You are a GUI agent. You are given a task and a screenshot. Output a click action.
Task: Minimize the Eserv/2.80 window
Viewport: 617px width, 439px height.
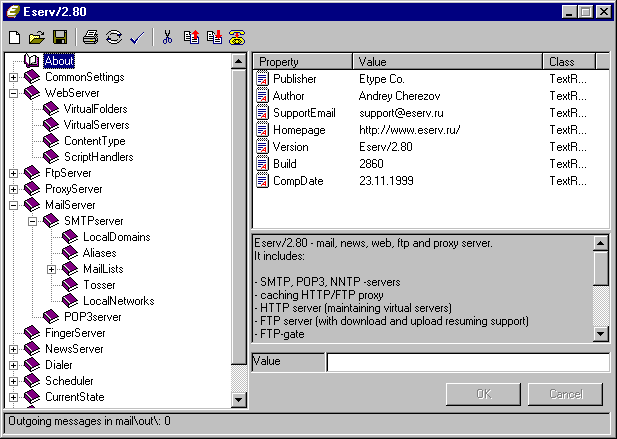[569, 12]
